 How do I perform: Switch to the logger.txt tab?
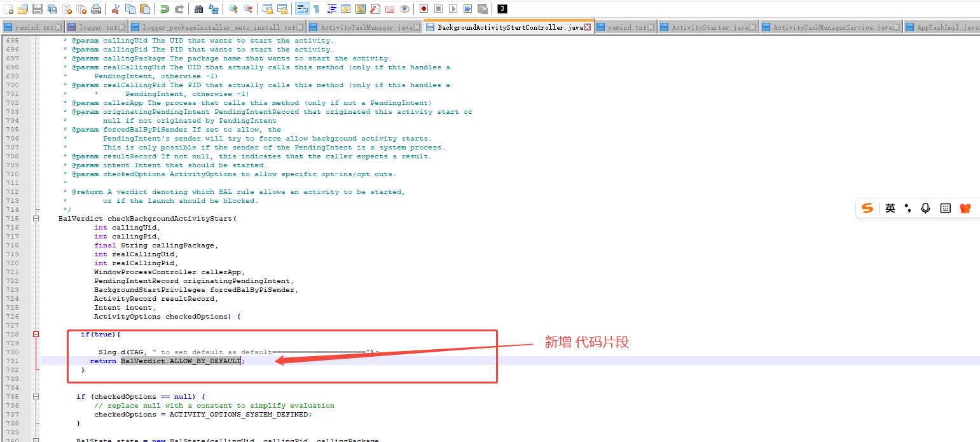click(x=97, y=27)
